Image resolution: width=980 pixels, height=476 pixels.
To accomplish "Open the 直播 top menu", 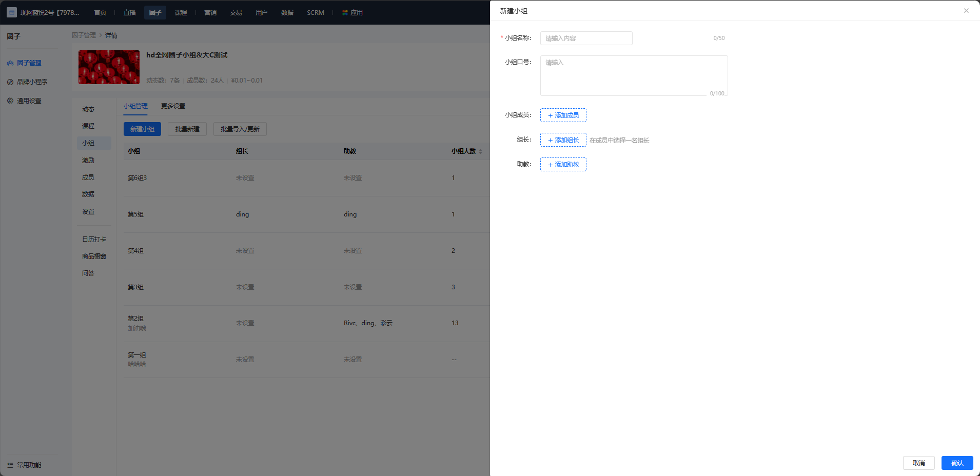I will (x=130, y=12).
